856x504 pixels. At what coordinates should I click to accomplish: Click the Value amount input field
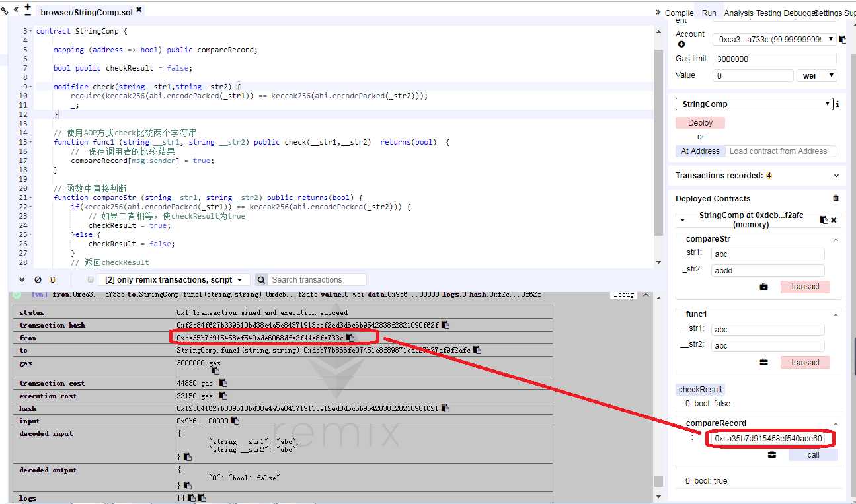click(x=753, y=75)
